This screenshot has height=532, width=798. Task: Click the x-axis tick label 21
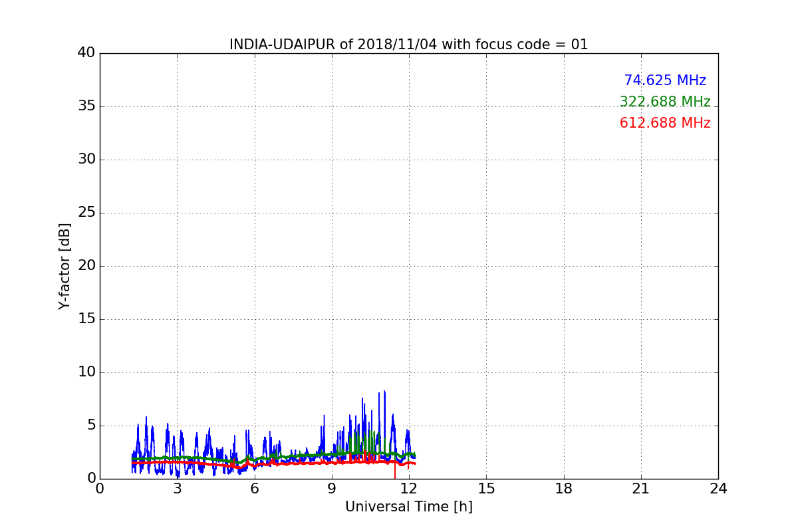(x=641, y=489)
